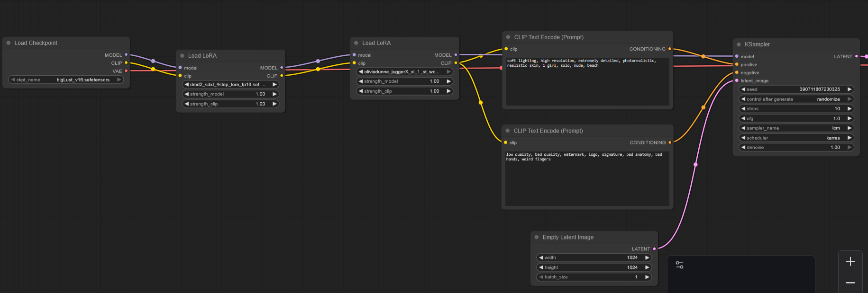
Task: Open the dmd2_sdxl_4step_lora lora_name dropdown
Action: tap(231, 84)
